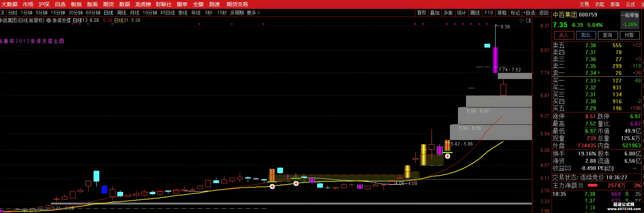Viewport: 644px width, 213px height.
Task: Open the 复权 adjustment dropdown
Action: point(422,12)
